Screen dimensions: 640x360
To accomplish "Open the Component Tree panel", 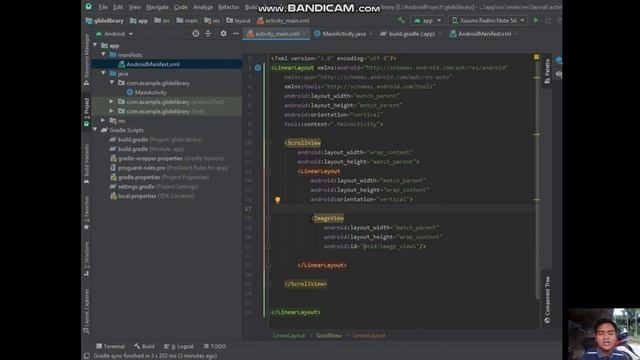I will point(547,300).
